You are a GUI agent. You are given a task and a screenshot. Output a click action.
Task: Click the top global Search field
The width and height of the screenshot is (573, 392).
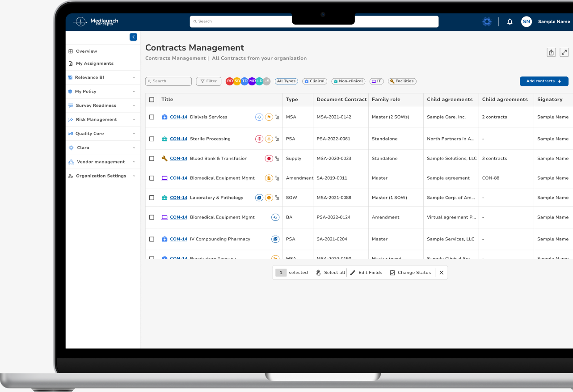314,21
